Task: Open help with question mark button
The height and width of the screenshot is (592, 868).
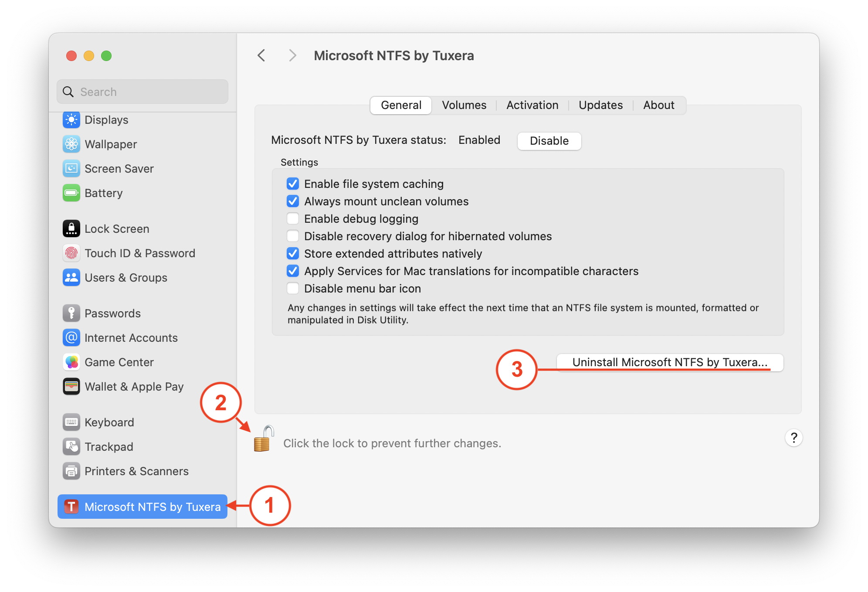Action: pyautogui.click(x=794, y=438)
